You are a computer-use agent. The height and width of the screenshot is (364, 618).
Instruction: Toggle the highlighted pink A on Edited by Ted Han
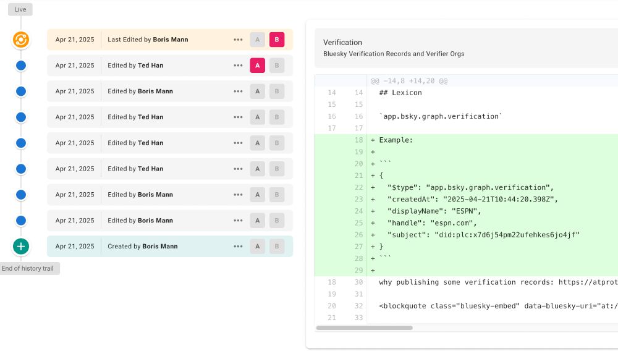pos(257,66)
